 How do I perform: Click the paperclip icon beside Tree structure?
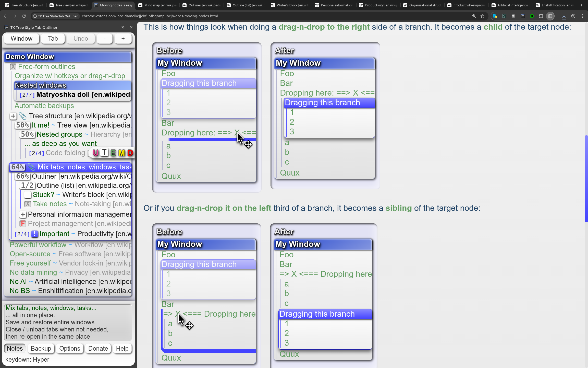(x=23, y=116)
